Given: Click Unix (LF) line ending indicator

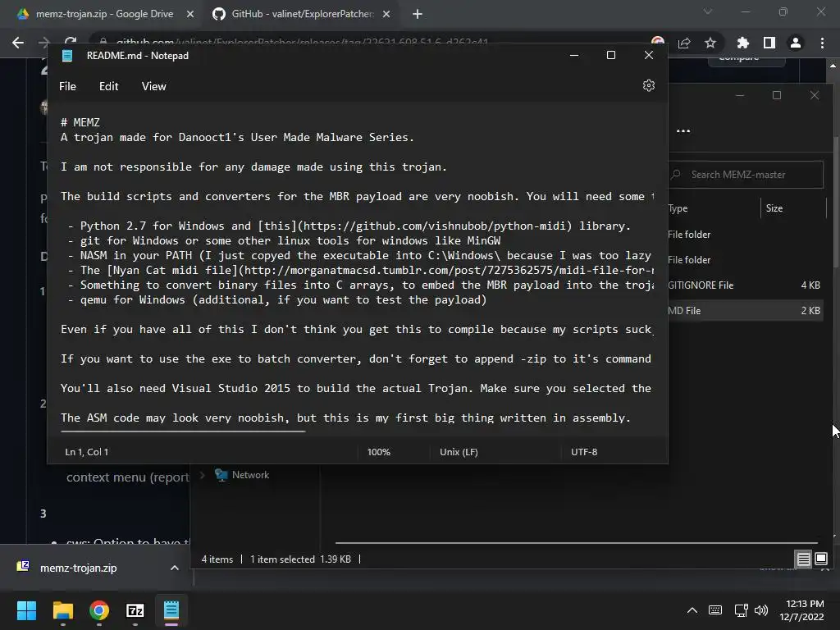Looking at the screenshot, I should pos(459,452).
